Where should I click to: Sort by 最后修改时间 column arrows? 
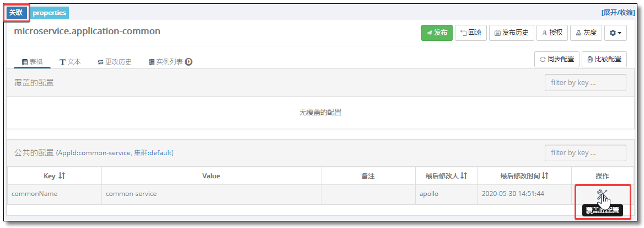(545, 176)
